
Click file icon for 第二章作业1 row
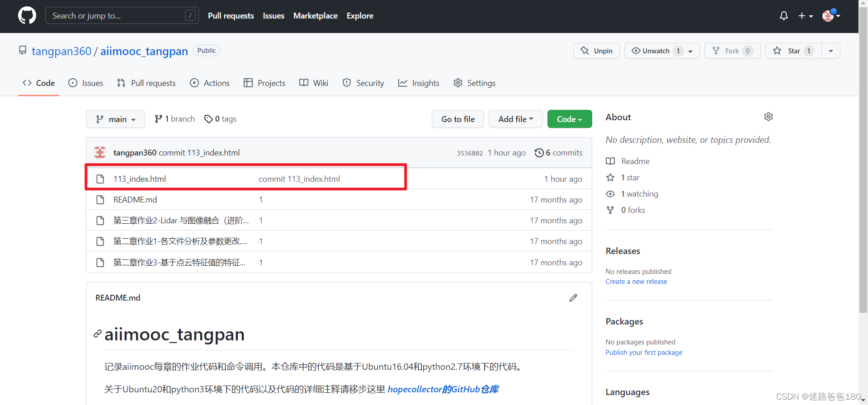[100, 241]
